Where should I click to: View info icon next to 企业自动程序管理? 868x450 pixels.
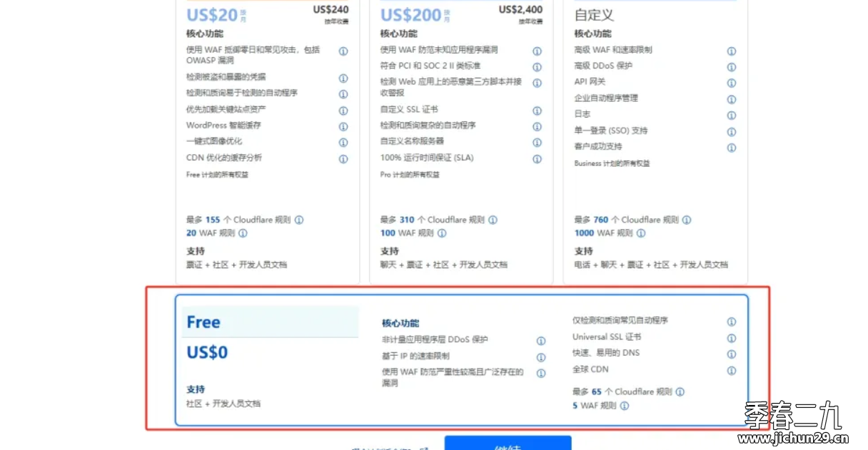pyautogui.click(x=732, y=100)
